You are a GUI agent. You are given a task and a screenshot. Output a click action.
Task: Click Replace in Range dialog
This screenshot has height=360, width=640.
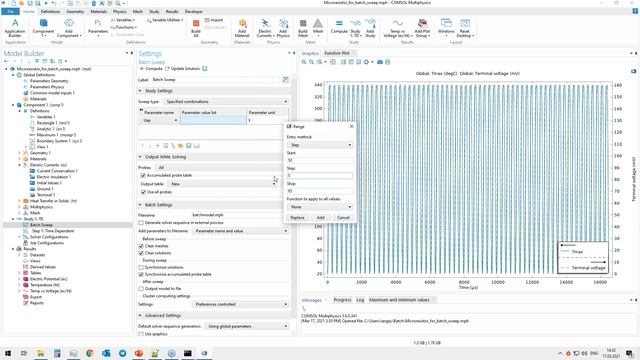[297, 218]
